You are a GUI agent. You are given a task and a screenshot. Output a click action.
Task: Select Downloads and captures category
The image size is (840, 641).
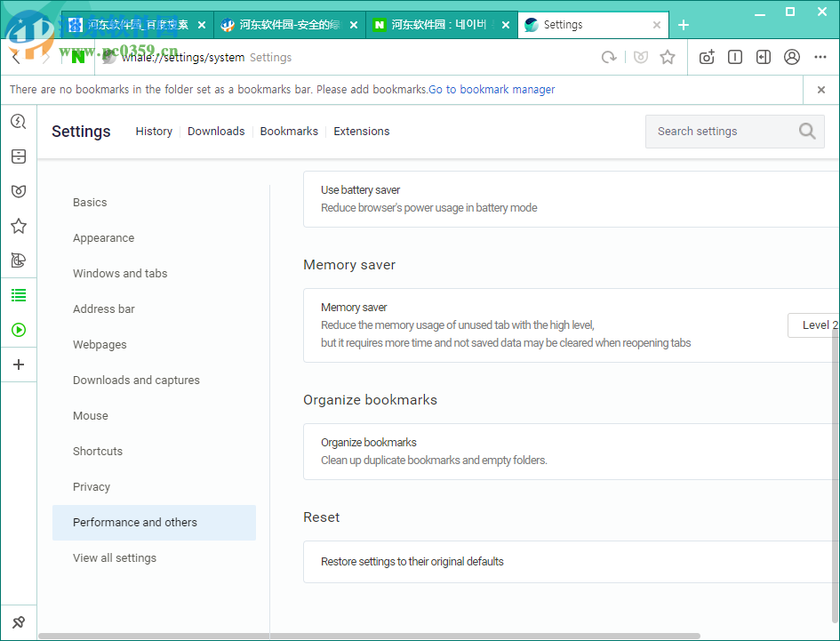pyautogui.click(x=155, y=380)
